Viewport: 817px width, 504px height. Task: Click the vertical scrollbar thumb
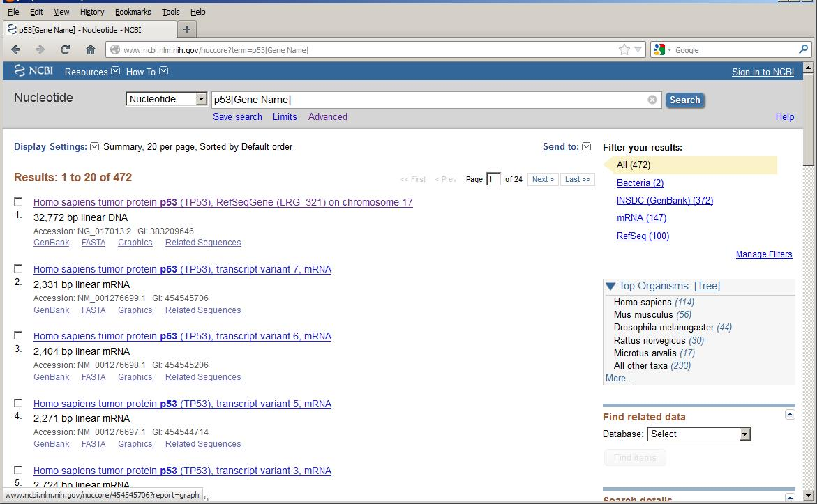coord(808,120)
